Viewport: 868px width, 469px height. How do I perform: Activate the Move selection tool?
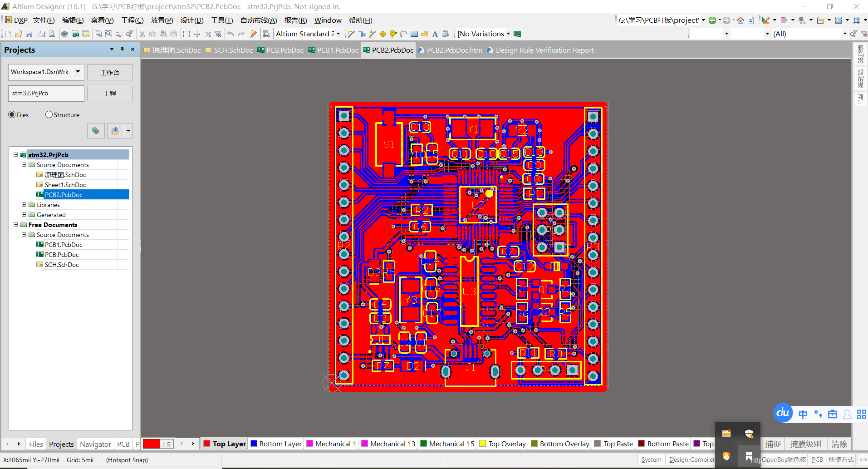coord(197,34)
